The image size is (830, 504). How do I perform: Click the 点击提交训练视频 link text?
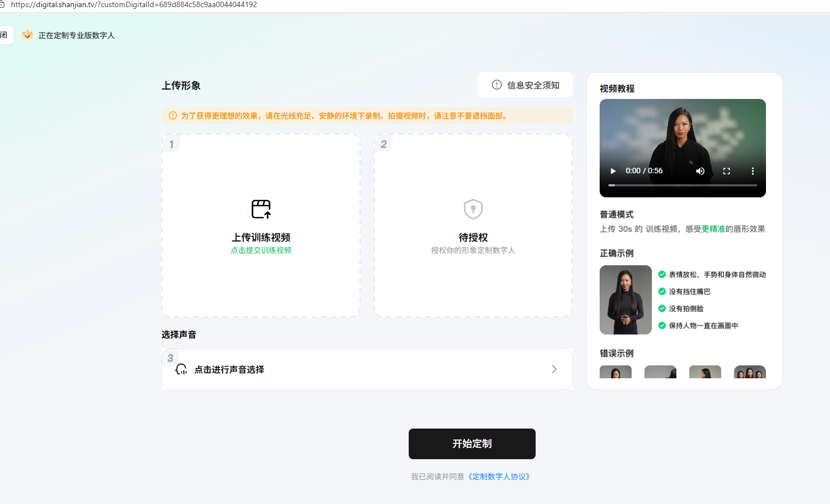(x=261, y=250)
